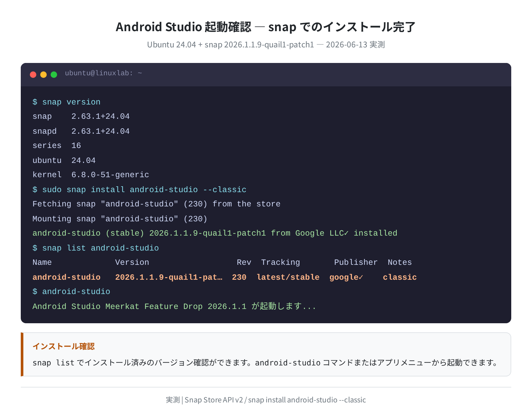Select the terminal title "ubuntu@linuxlab: ~"
Screen dimensions: 532x418
(x=103, y=73)
